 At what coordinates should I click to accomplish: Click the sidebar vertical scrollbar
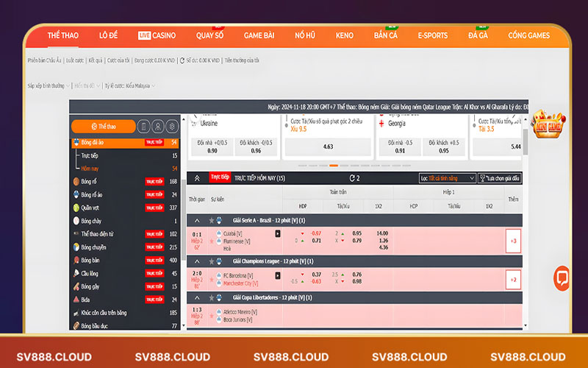tap(183, 222)
